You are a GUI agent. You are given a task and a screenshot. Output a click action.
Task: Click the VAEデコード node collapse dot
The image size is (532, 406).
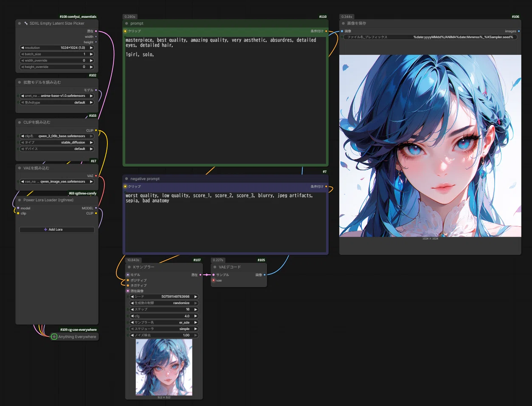[215, 267]
